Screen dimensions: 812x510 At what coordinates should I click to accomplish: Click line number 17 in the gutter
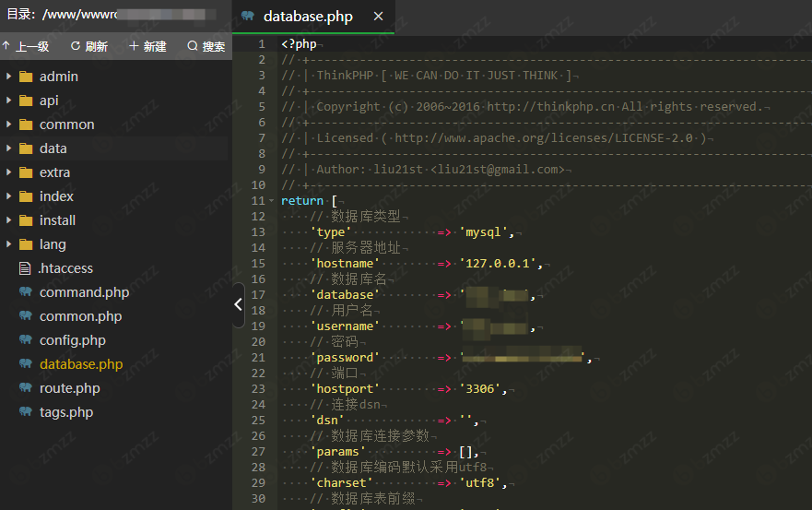pos(258,295)
